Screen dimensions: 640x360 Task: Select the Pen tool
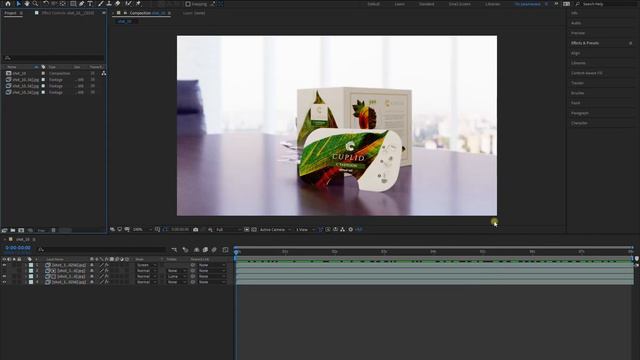[82, 4]
